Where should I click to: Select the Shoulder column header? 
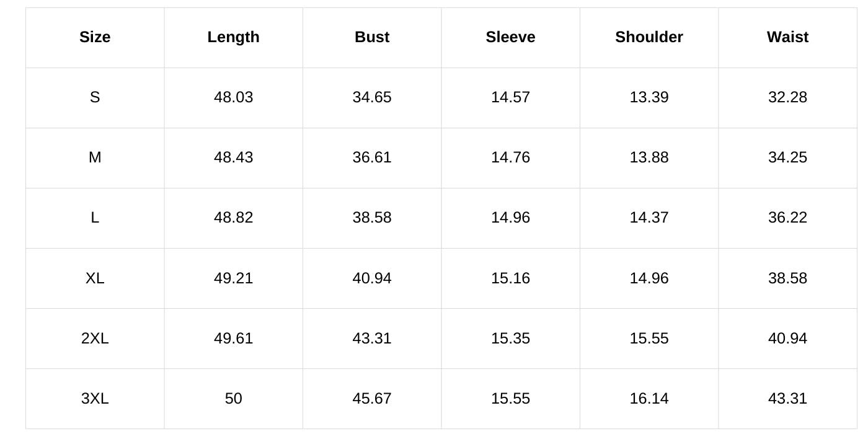pyautogui.click(x=649, y=37)
